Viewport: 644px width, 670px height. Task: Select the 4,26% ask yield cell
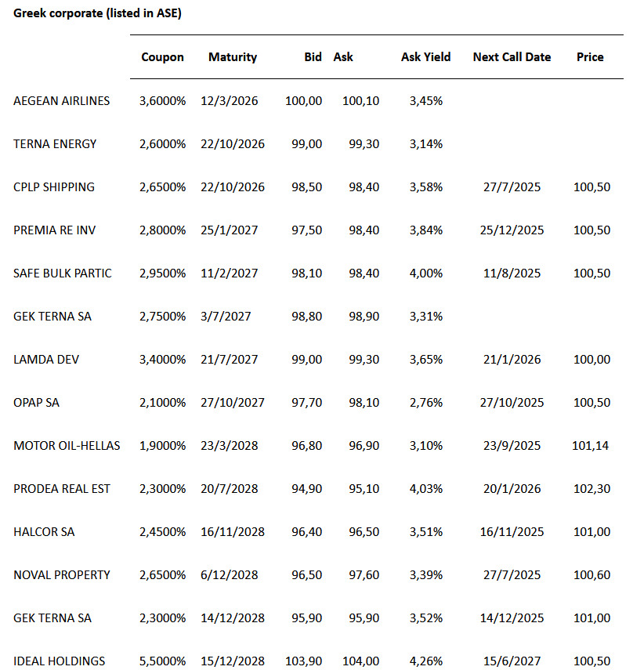(426, 661)
